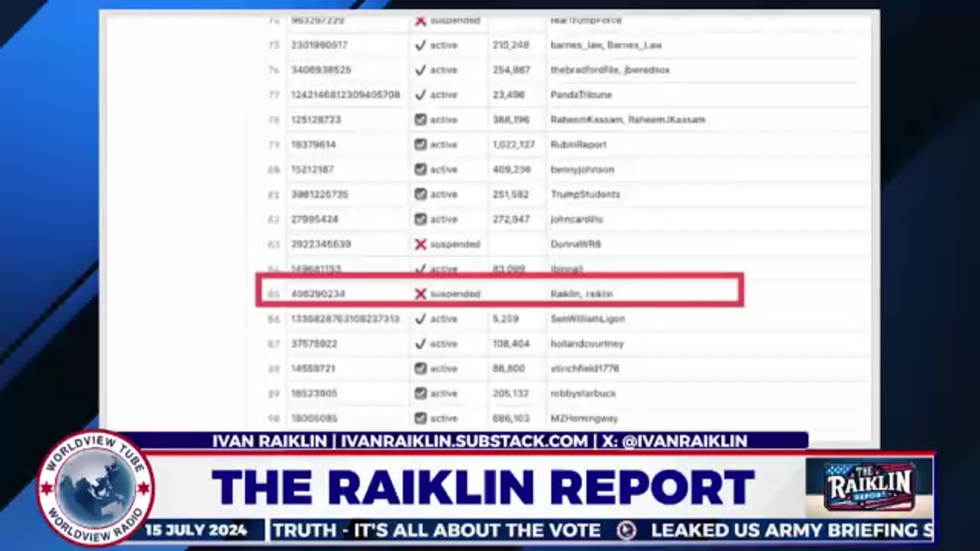980x551 pixels.
Task: Click IVANRAIKLIN.SUBSTACK.COM in the banner
Action: click(x=465, y=441)
